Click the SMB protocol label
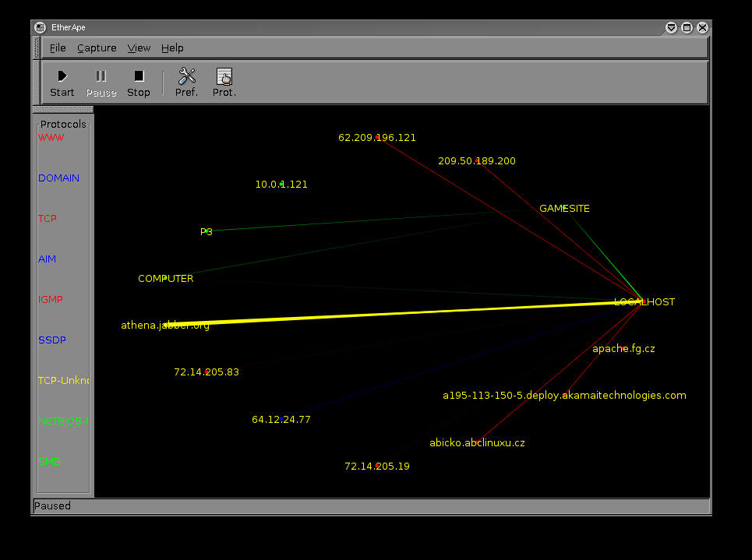 [x=49, y=462]
